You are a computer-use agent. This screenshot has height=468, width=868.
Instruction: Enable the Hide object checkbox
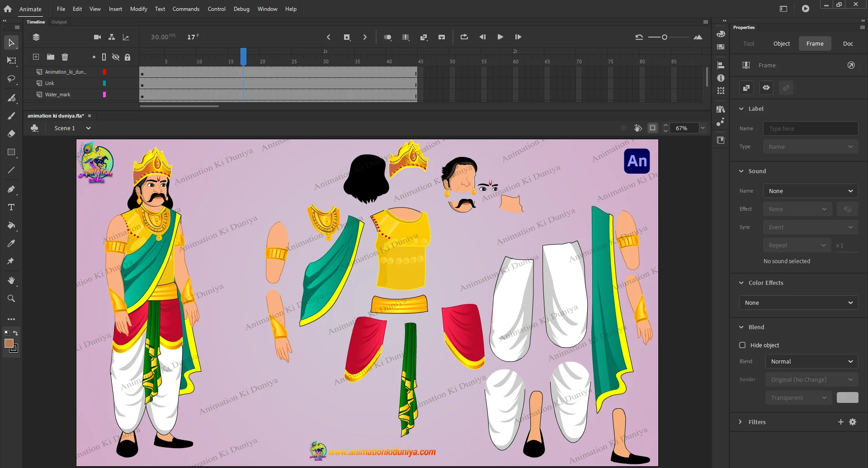[x=742, y=345]
